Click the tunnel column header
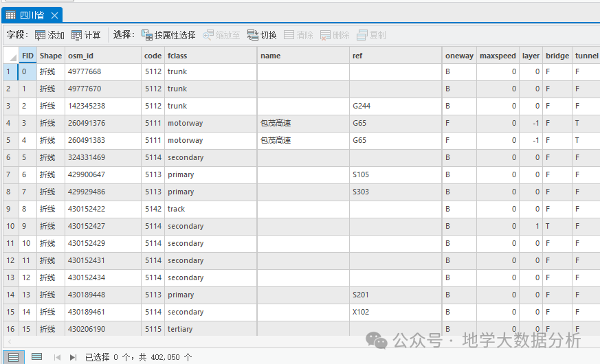The height and width of the screenshot is (364, 600). tap(586, 56)
